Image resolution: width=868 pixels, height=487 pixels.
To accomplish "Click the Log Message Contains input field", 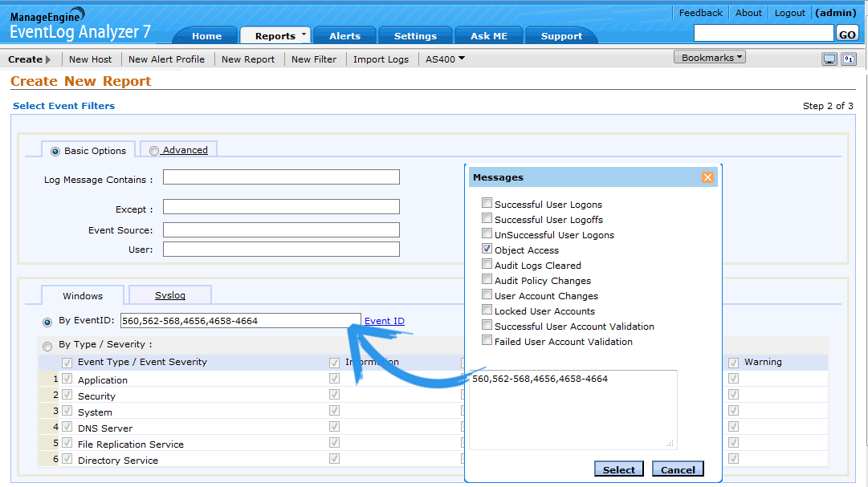I will 281,177.
